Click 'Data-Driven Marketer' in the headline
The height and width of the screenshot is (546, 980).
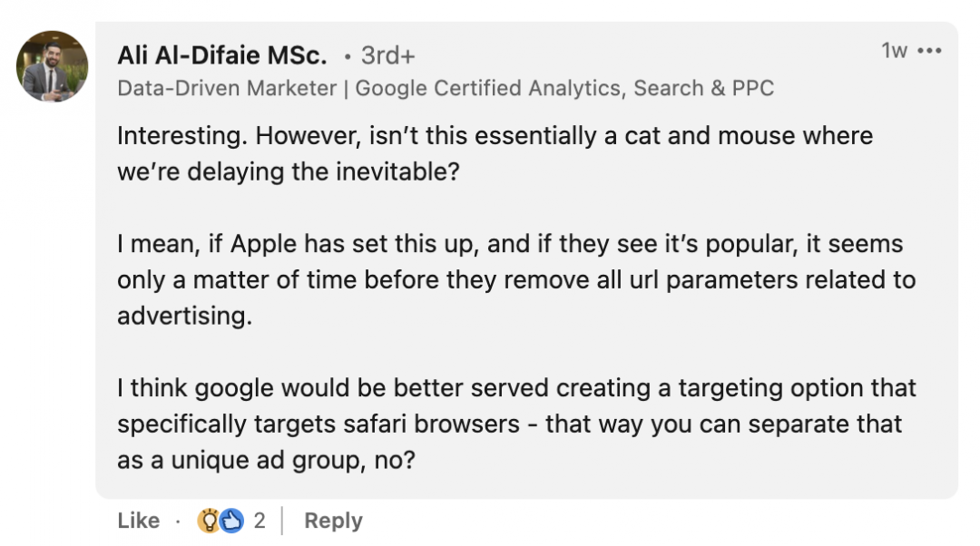(x=227, y=88)
